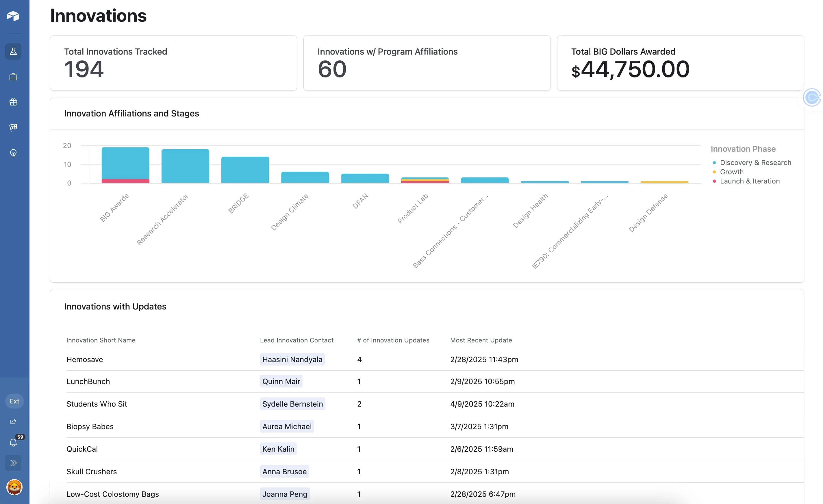Open the gift box page icon
This screenshot has height=504, width=823.
click(x=13, y=102)
